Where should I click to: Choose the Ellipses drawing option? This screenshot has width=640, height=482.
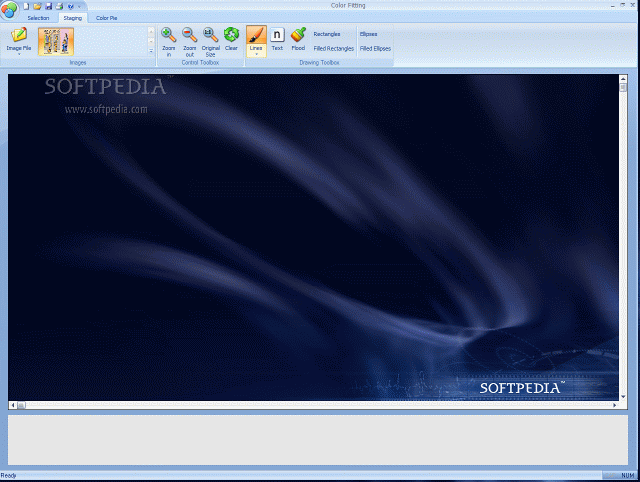[368, 34]
